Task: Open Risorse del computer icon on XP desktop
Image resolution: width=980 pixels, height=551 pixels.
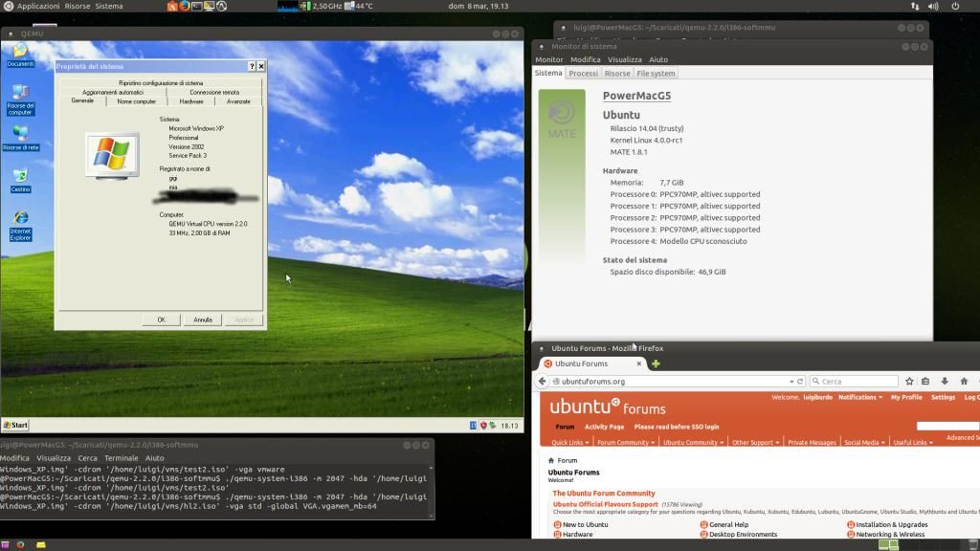Action: (20, 99)
